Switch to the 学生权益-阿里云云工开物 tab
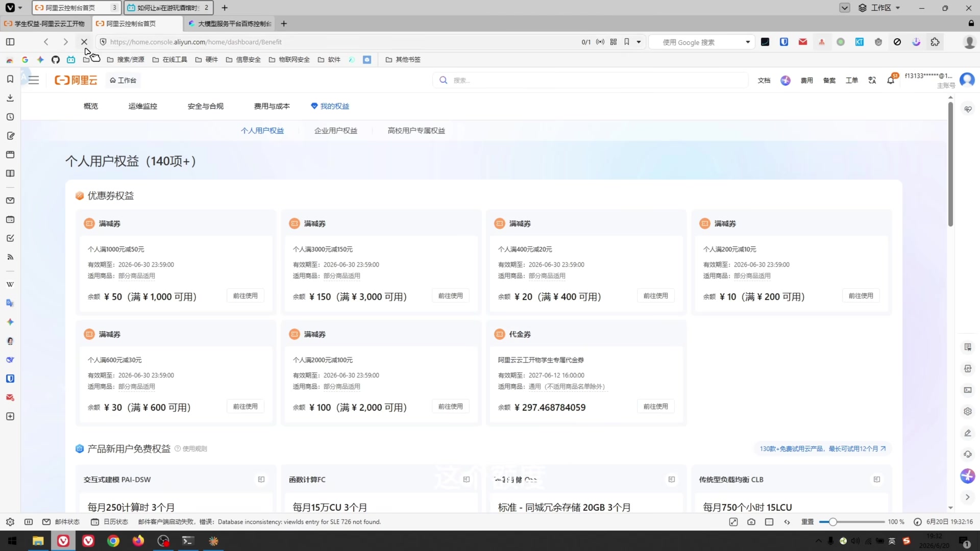The image size is (980, 551). coord(45,23)
